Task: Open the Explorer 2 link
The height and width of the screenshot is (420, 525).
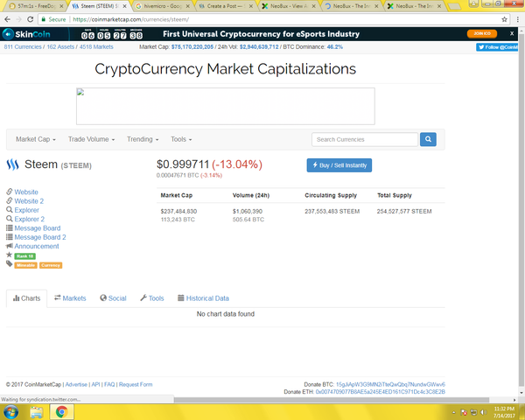Action: tap(29, 219)
